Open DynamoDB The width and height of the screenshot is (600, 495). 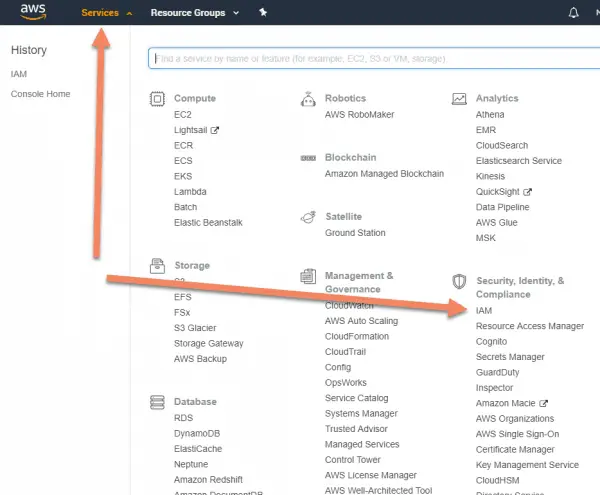point(197,433)
